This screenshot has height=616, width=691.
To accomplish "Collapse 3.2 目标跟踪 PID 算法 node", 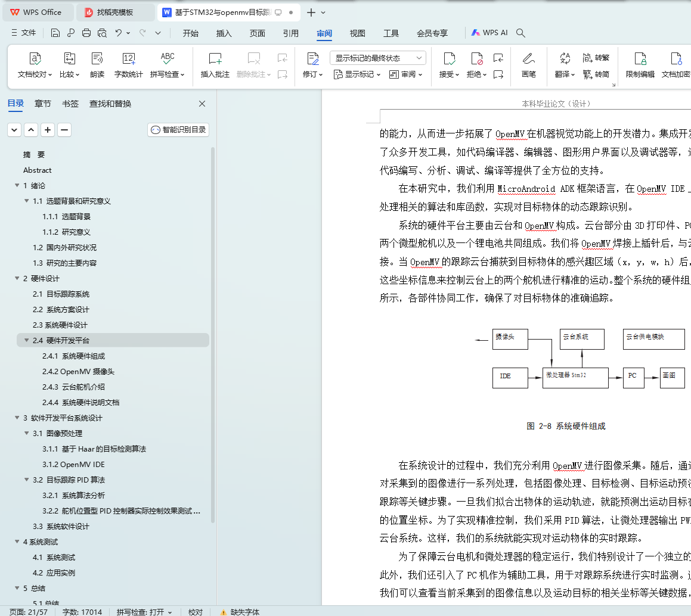I will coord(26,480).
